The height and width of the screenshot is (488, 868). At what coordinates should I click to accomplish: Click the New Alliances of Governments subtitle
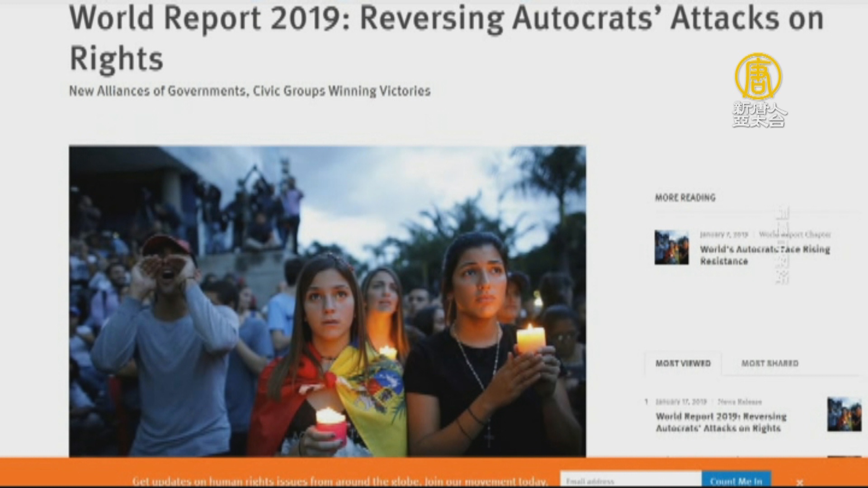[250, 91]
